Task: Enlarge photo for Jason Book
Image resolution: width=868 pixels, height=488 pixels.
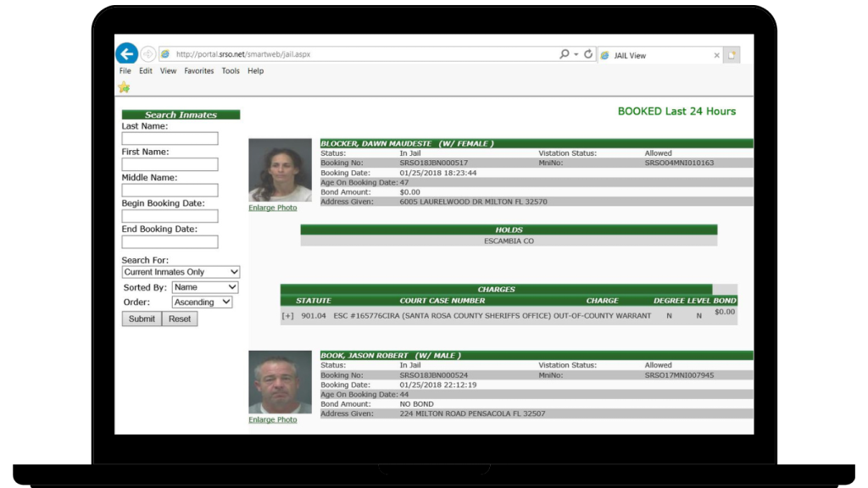Action: point(272,419)
